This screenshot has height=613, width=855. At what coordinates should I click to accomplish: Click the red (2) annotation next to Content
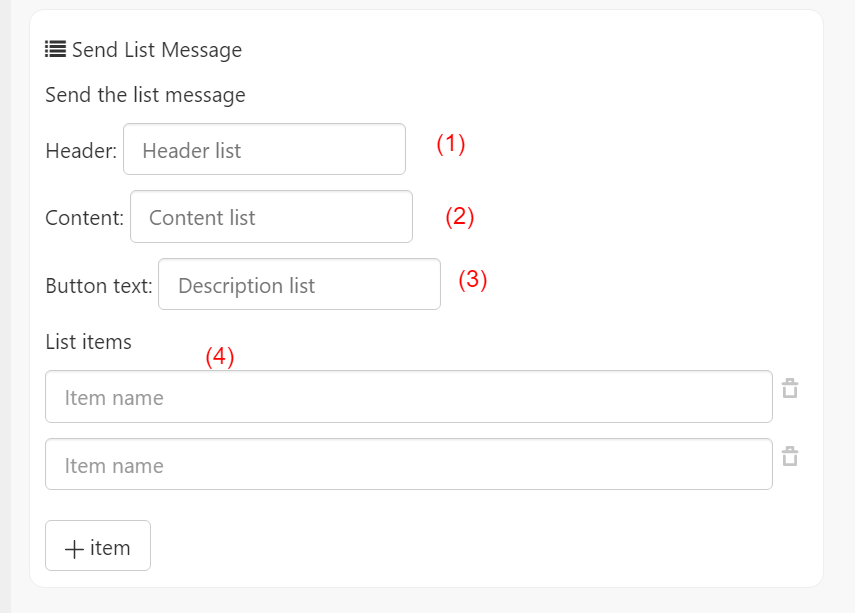point(460,217)
